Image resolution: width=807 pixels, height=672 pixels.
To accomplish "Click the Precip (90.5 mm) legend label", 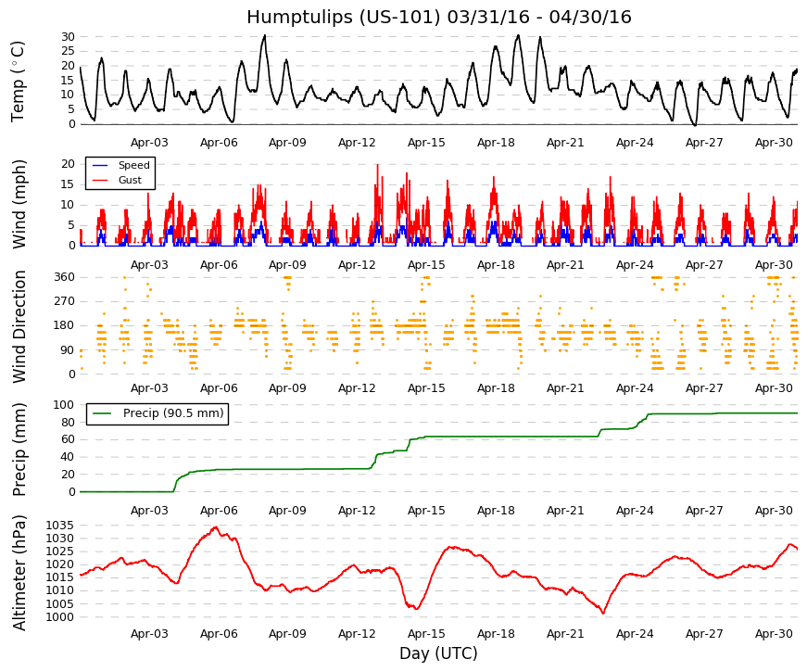I will pyautogui.click(x=173, y=413).
